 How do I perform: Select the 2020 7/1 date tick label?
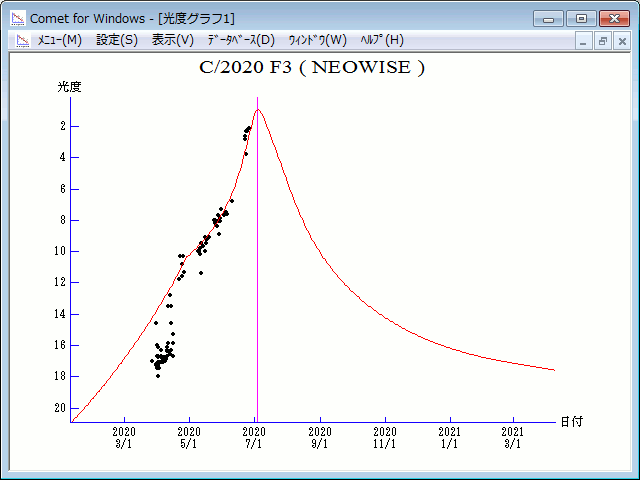coord(256,438)
